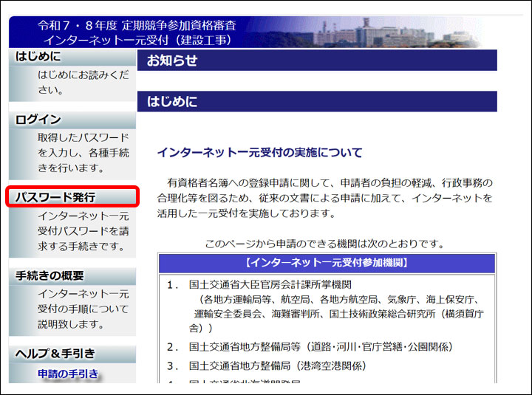The height and width of the screenshot is (395, 532).
Task: Click the インターネット一元受付パスワードを請求する手続き text
Action: (83, 231)
